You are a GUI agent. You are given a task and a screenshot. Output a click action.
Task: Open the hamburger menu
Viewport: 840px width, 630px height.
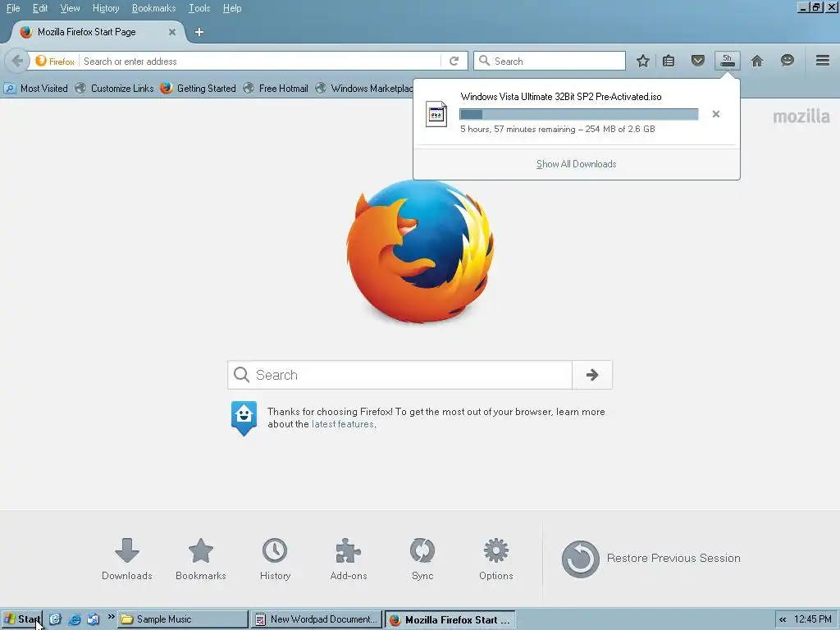[x=823, y=61]
